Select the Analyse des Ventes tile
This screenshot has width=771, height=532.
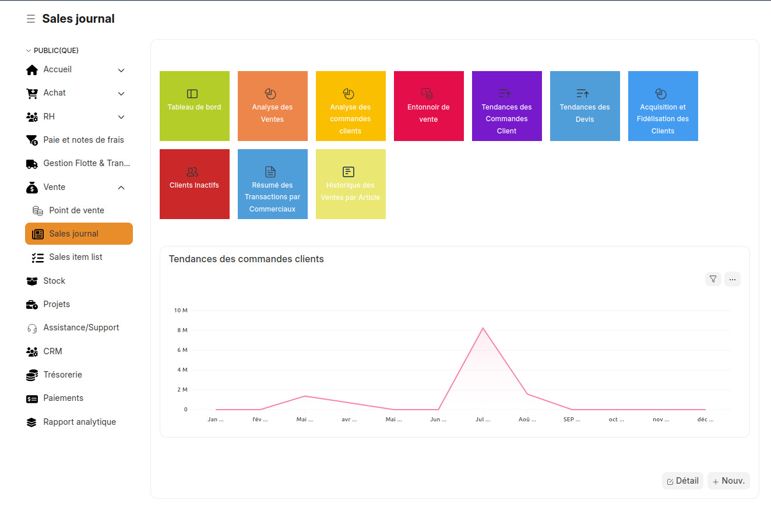(x=272, y=106)
